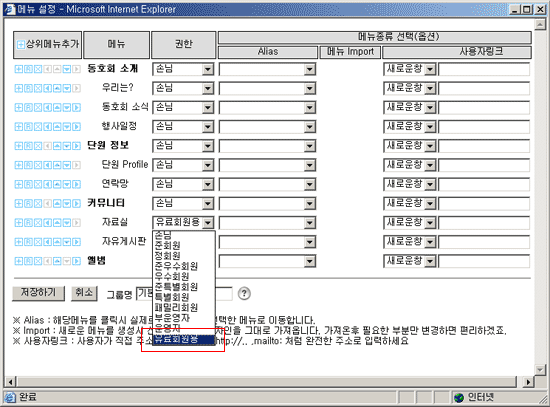The width and height of the screenshot is (550, 407).
Task: Move 행사일정 up with its up-arrow icon
Action: pos(57,127)
